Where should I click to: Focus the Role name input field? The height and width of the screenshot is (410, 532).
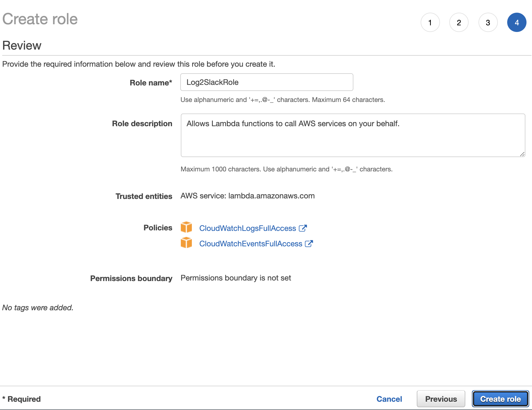pyautogui.click(x=267, y=82)
